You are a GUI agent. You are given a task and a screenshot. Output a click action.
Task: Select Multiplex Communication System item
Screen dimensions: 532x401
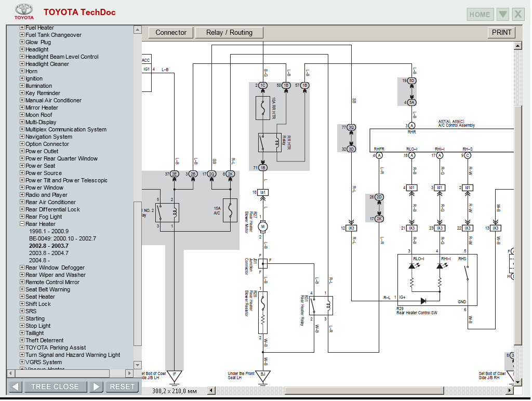click(66, 129)
